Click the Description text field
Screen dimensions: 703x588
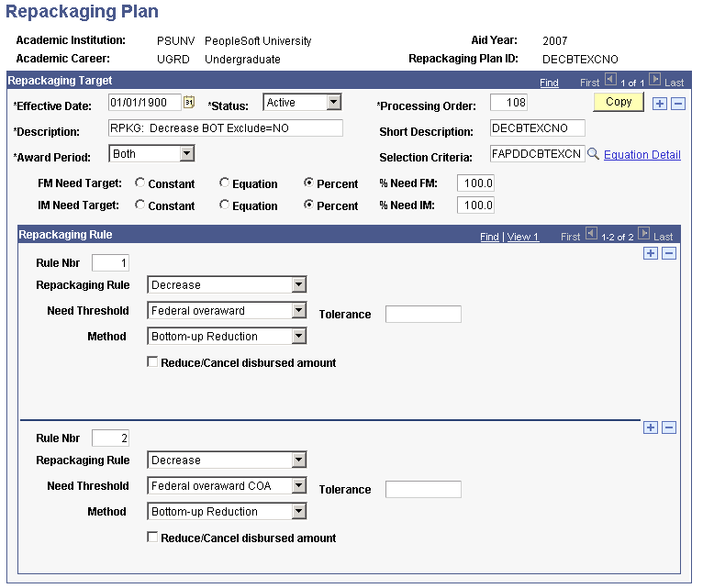click(x=226, y=128)
